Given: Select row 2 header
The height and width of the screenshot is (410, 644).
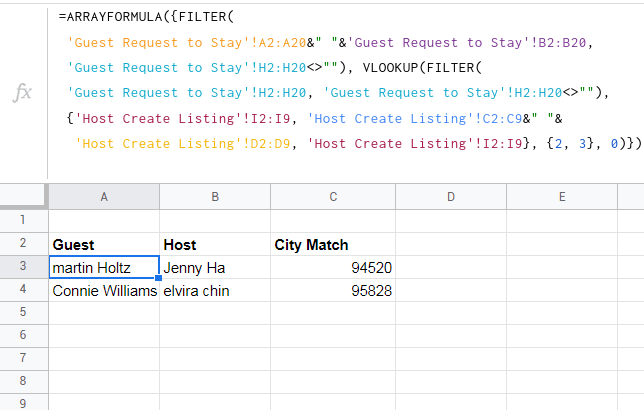Looking at the screenshot, I should pos(23,244).
